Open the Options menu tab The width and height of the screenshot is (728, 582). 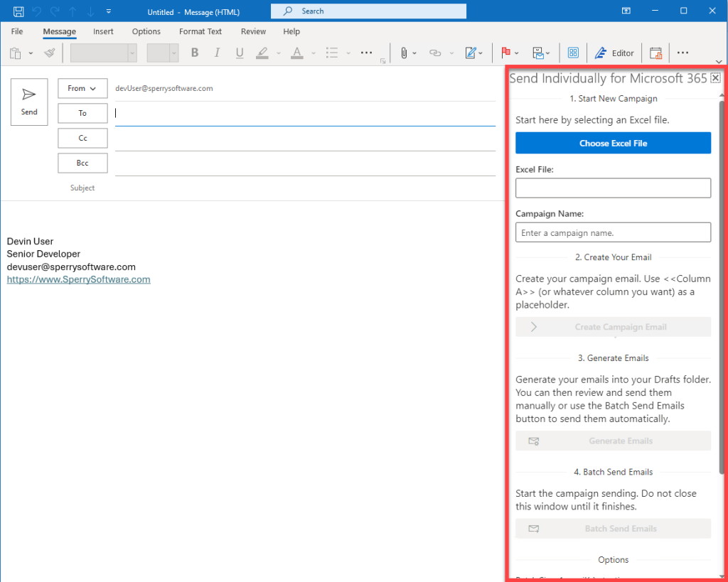[146, 31]
